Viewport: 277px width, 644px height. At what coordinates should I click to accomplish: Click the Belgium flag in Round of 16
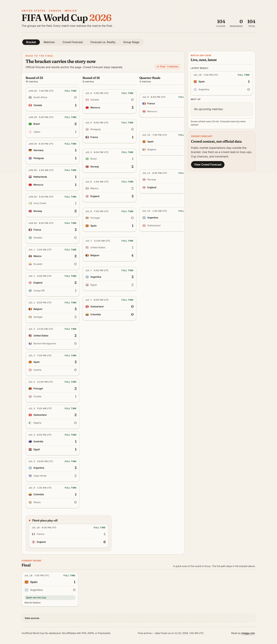[x=87, y=255]
